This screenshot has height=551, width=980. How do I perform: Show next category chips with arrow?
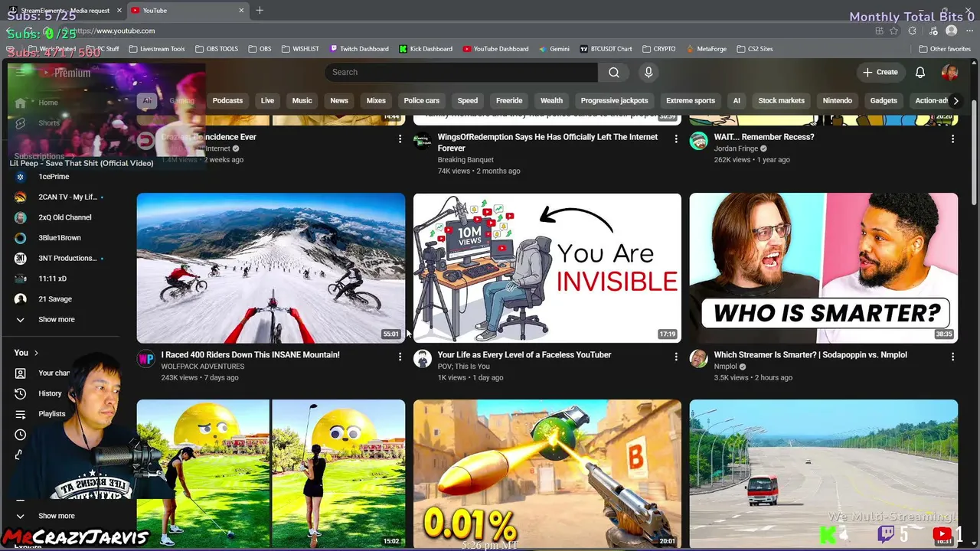click(x=955, y=100)
